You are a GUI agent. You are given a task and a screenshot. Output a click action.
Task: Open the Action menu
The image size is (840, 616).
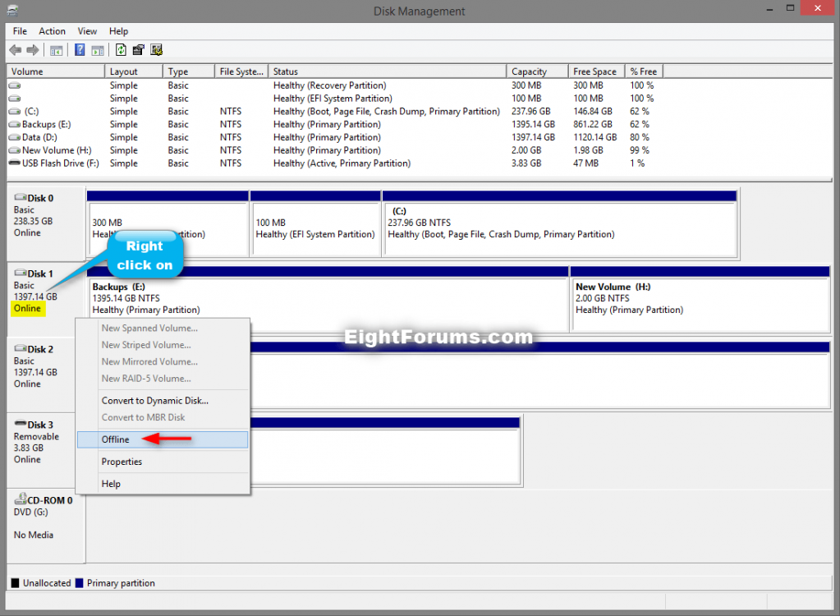coord(52,30)
